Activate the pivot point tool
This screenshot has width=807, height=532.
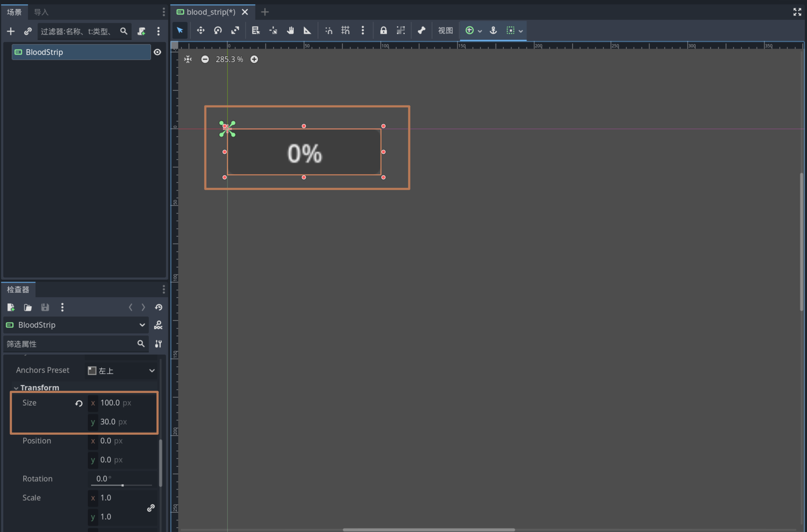point(273,31)
